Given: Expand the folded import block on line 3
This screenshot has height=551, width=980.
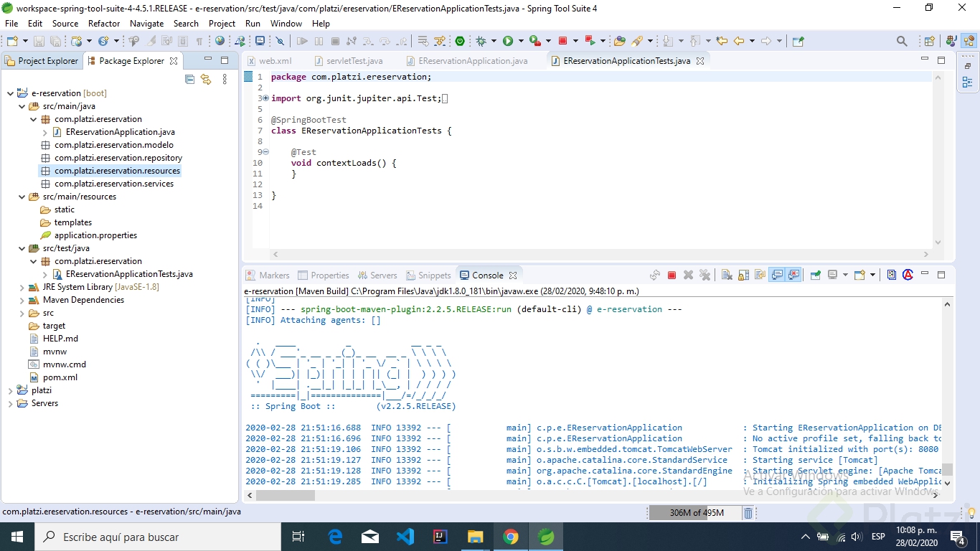Looking at the screenshot, I should point(265,98).
